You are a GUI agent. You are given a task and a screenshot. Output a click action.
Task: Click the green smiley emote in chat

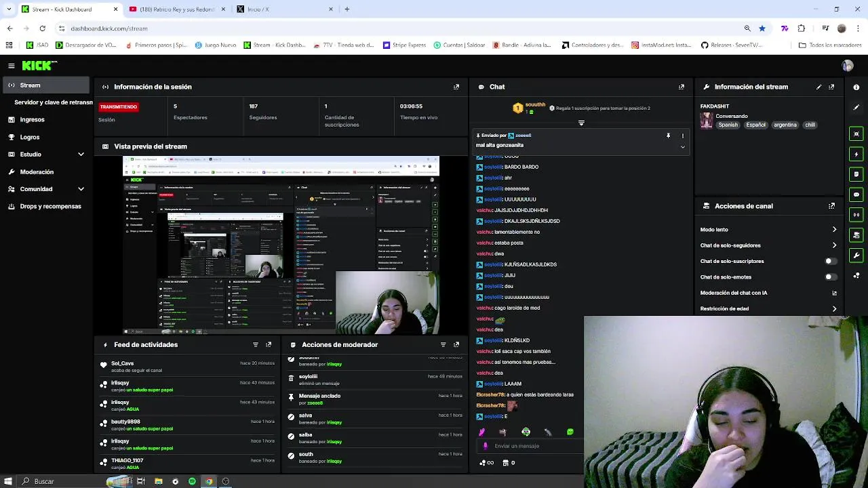[570, 432]
